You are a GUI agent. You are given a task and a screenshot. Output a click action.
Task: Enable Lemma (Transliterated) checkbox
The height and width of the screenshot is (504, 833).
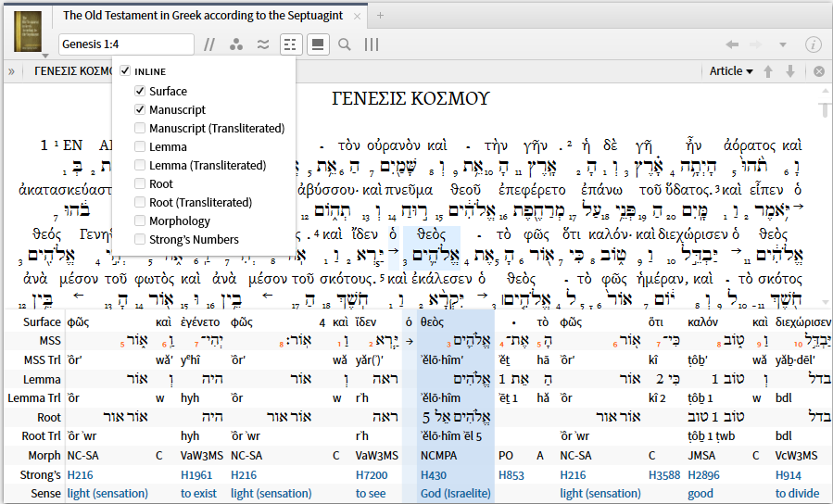(x=140, y=165)
